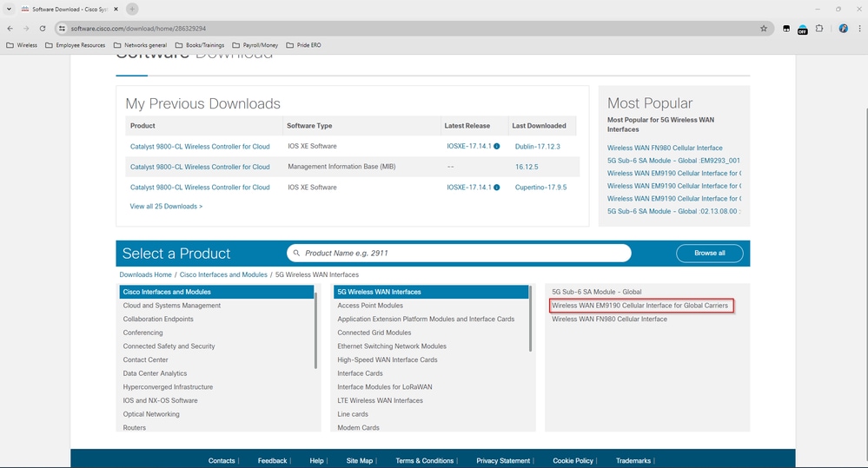Open the Feedback footer link
Image resolution: width=868 pixels, height=468 pixels.
coord(272,461)
